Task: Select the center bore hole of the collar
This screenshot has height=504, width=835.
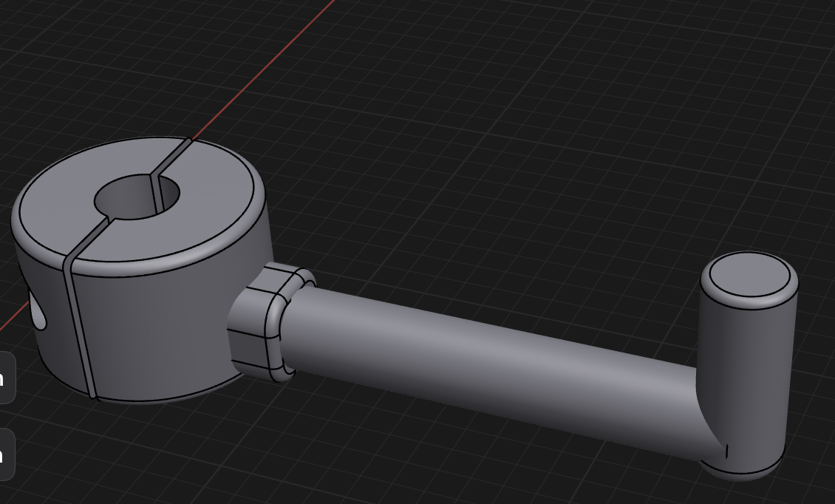Action: click(137, 197)
